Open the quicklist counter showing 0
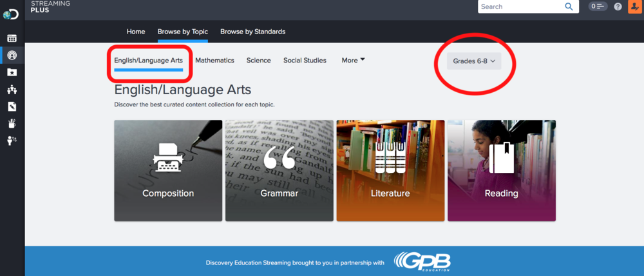This screenshot has height=276, width=644. point(598,6)
